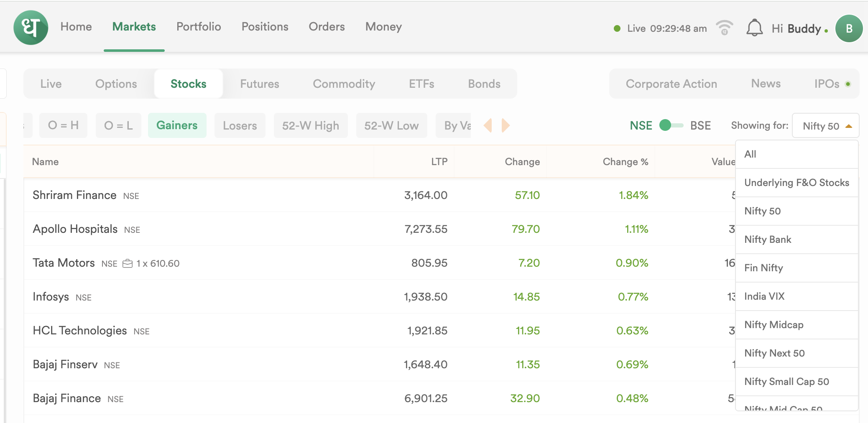This screenshot has height=423, width=868.
Task: Collapse the Nifty 50 Showing for dropdown
Action: [x=825, y=126]
